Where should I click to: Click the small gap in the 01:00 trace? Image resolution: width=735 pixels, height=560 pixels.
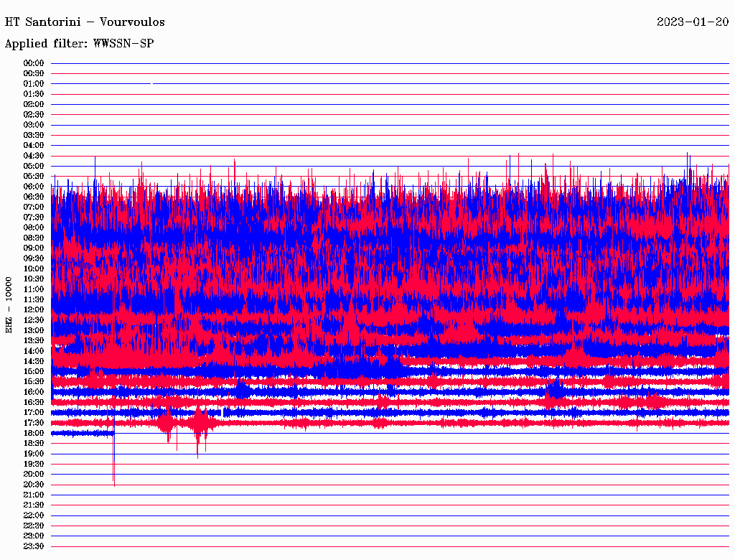[x=152, y=84]
